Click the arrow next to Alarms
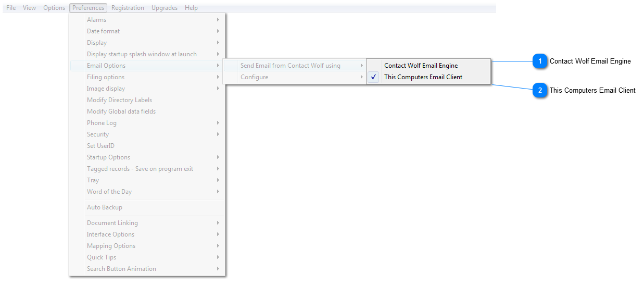 click(x=218, y=20)
